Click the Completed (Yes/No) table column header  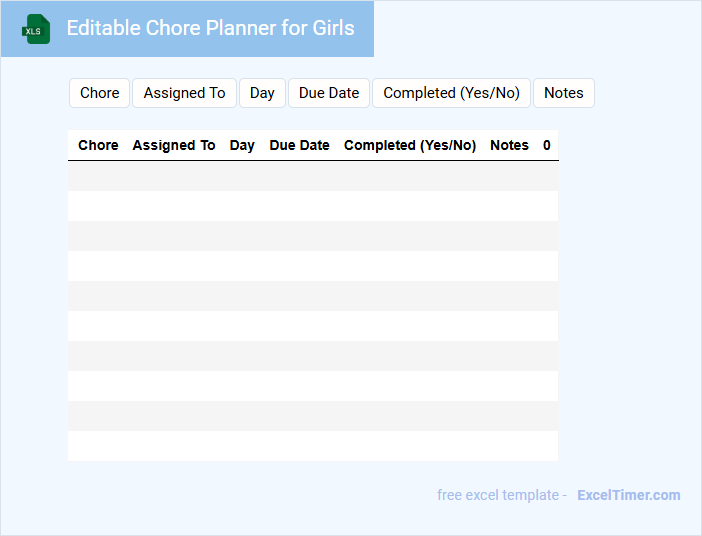tap(410, 145)
